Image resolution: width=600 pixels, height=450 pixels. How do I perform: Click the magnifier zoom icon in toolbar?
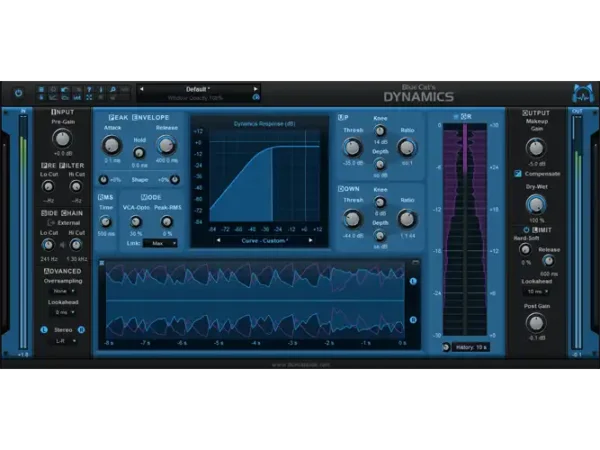tap(113, 90)
